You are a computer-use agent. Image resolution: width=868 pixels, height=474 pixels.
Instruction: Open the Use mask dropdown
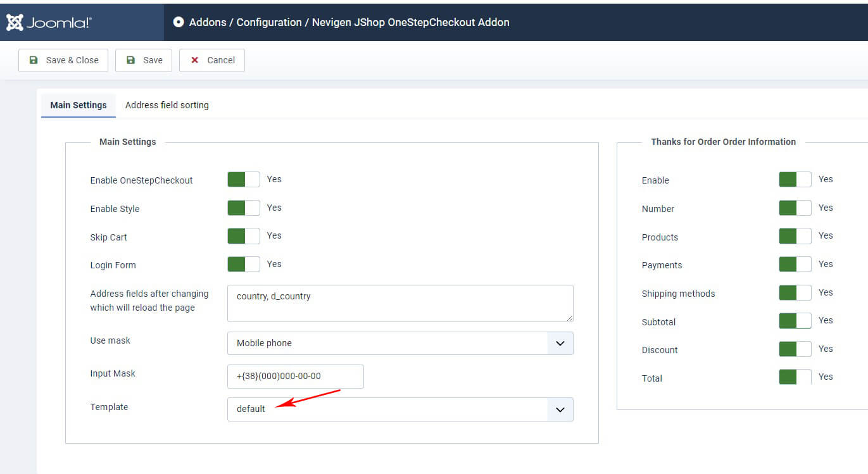point(400,343)
